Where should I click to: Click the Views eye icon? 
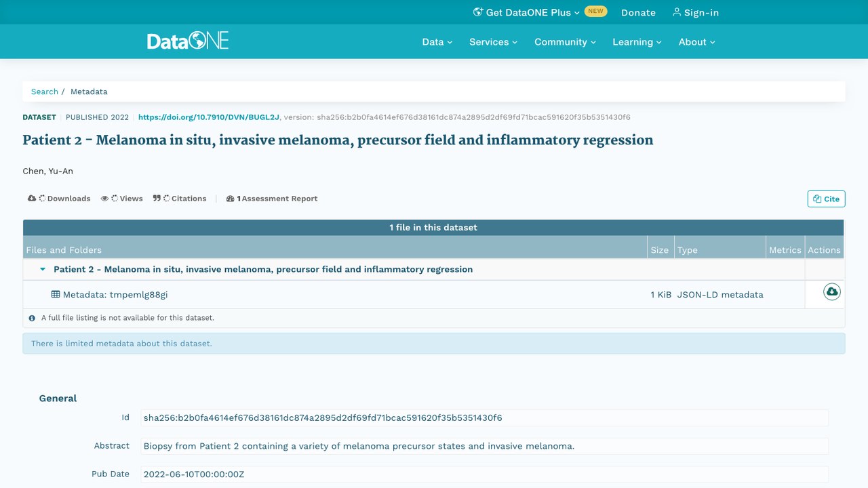[104, 199]
